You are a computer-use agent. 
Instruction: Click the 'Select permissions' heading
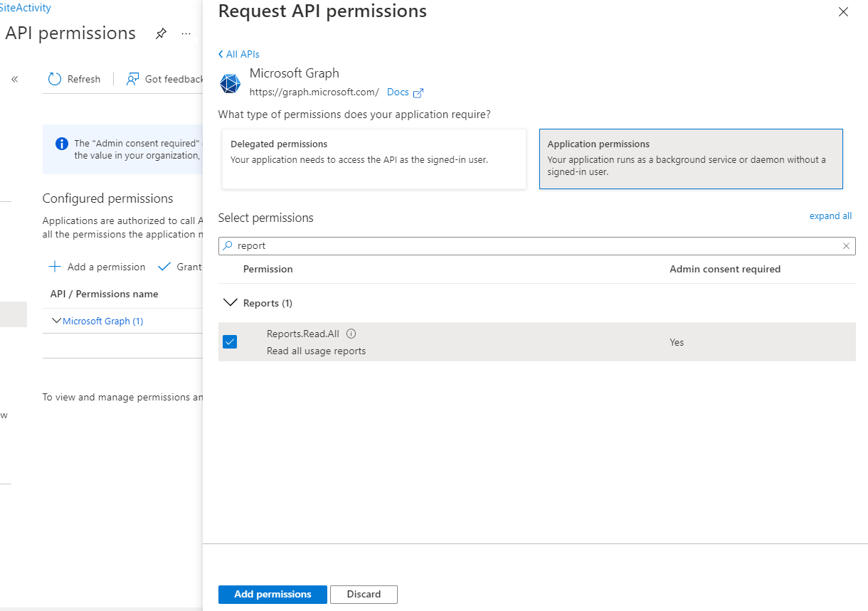tap(265, 218)
